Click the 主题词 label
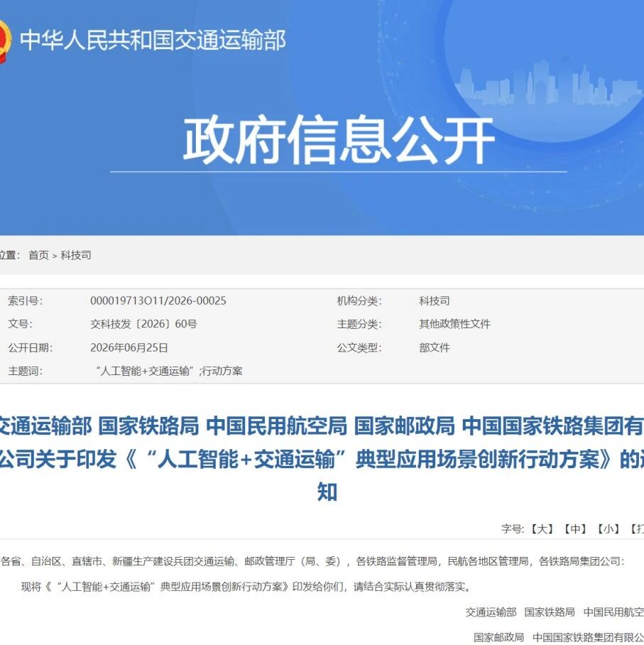Image resolution: width=644 pixels, height=645 pixels. click(25, 371)
